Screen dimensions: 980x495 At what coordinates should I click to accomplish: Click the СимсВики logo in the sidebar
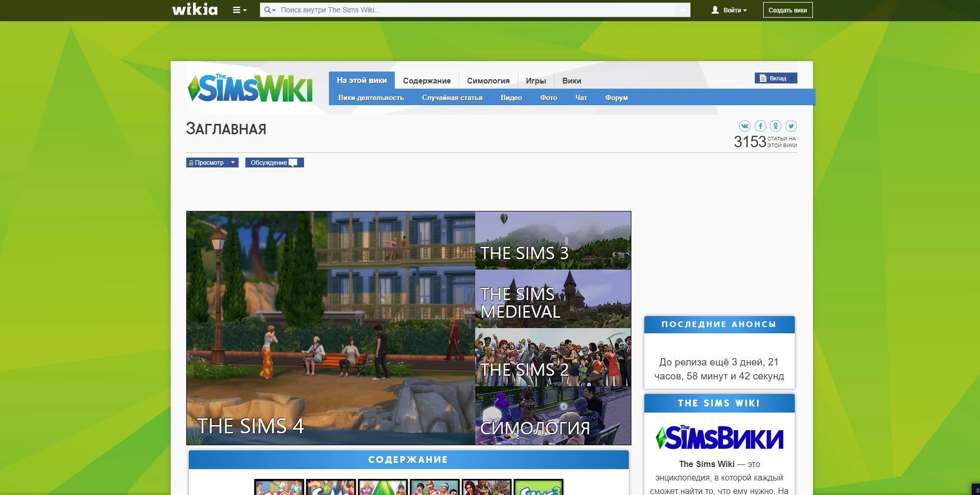(x=720, y=438)
